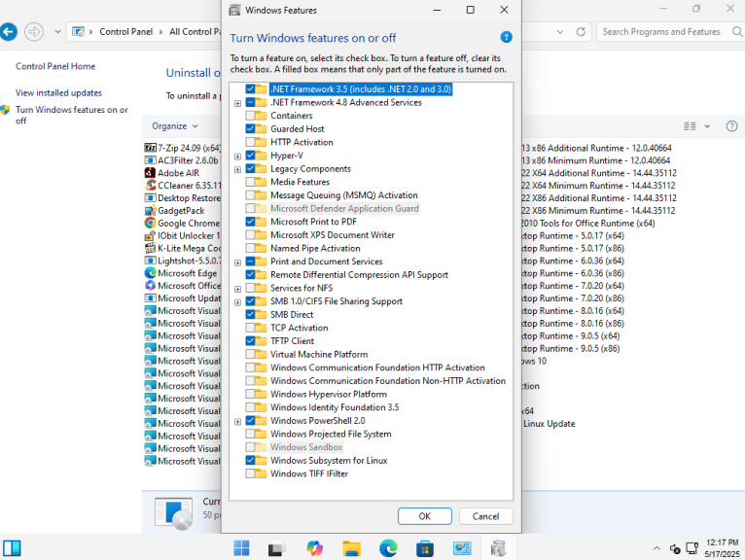Click the Back arrow in Control Panel
The image size is (745, 560).
(x=8, y=32)
